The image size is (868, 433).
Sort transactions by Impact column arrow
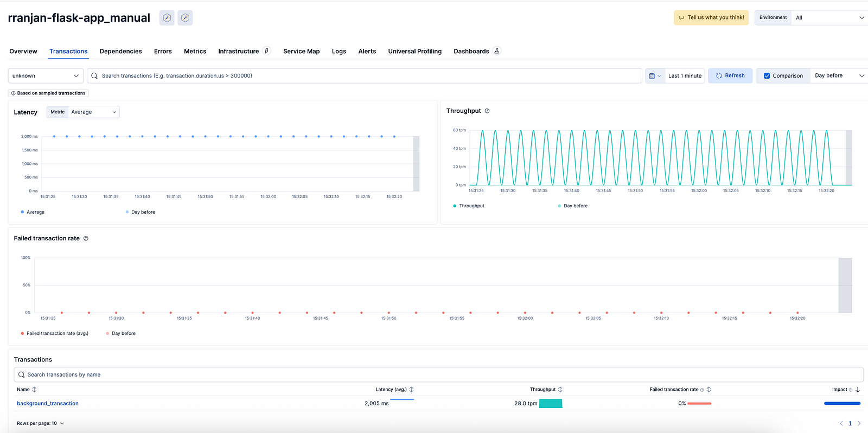[858, 390]
